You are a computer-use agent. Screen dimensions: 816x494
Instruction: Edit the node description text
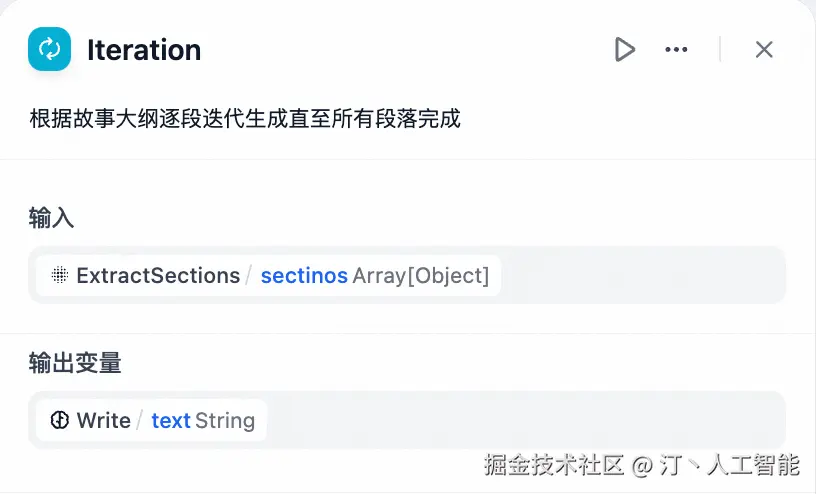pyautogui.click(x=245, y=118)
